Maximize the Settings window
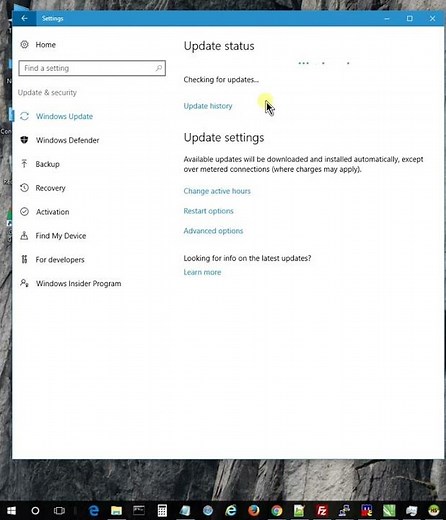The image size is (446, 520). click(x=410, y=19)
